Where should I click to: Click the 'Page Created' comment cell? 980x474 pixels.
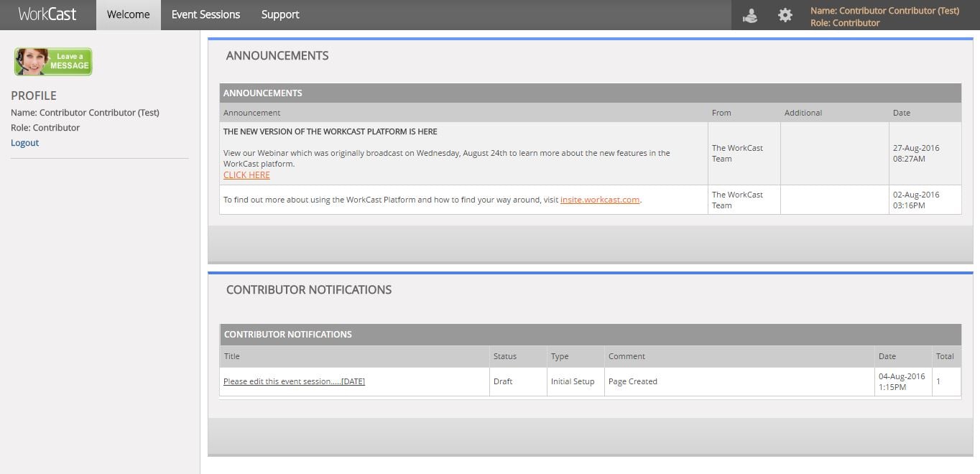[739, 381]
